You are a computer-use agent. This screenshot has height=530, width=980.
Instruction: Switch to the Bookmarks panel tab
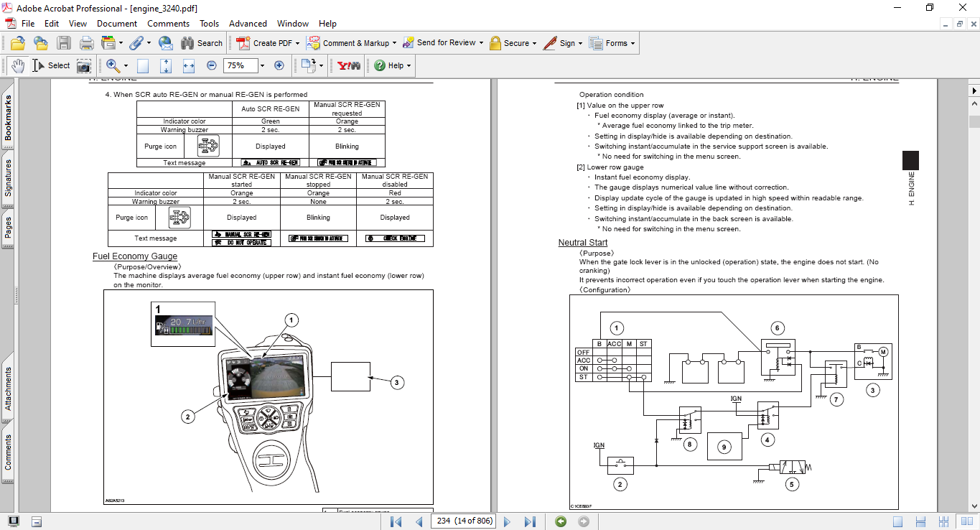(x=9, y=118)
